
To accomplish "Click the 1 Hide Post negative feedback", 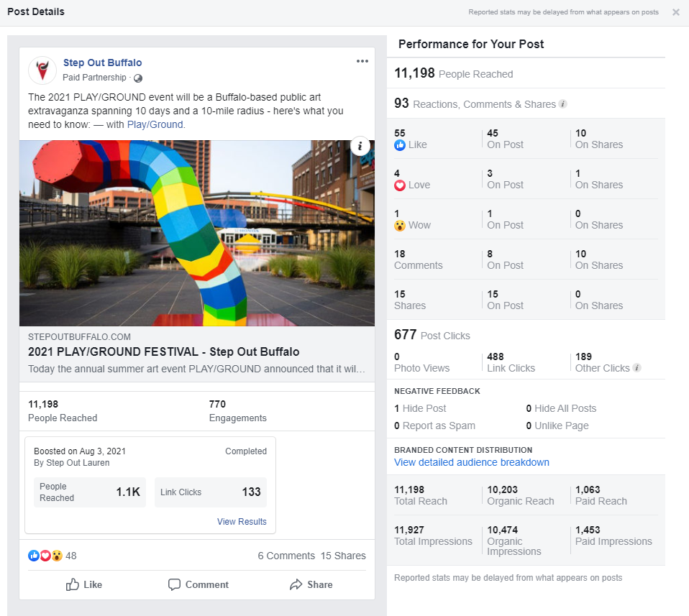I will pos(420,408).
